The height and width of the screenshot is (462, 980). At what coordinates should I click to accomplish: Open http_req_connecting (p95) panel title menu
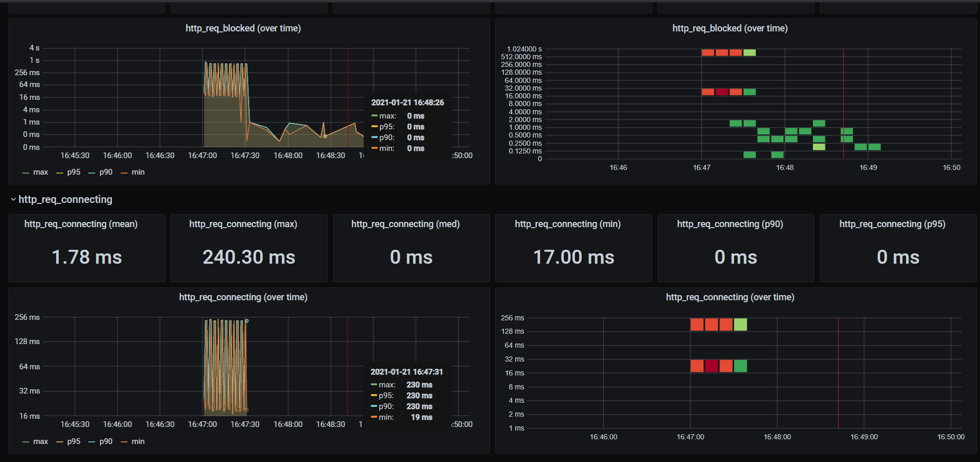(892, 224)
